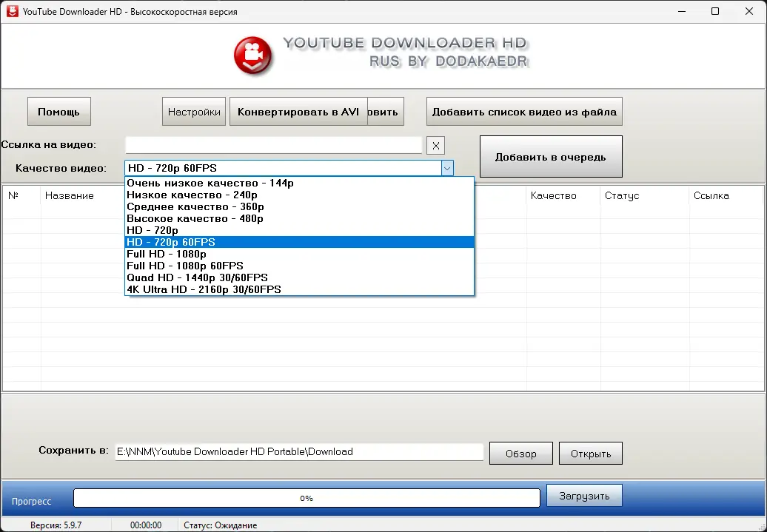Click Добавить список видео из файла
This screenshot has height=532, width=767.
[x=524, y=111]
